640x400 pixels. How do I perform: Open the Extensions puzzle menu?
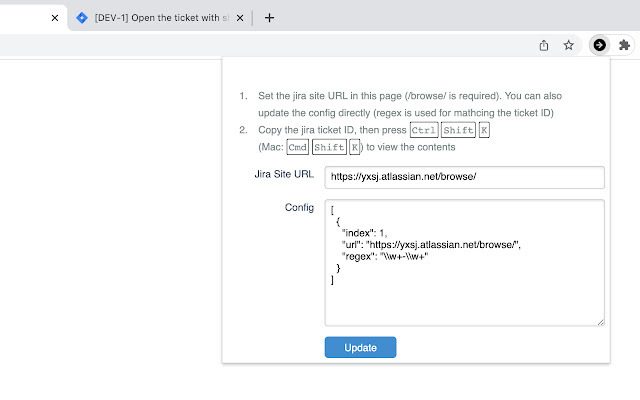[625, 45]
